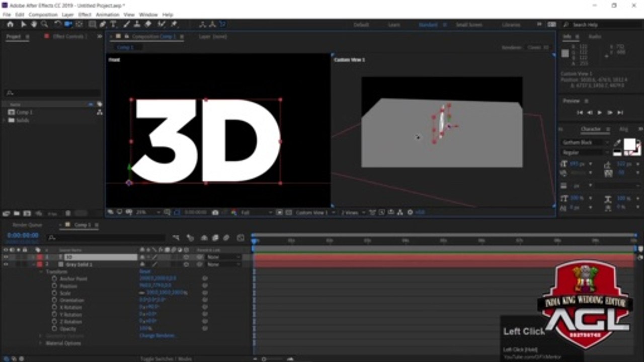The width and height of the screenshot is (644, 362).
Task: Select the Puppet Pin tool
Action: (174, 24)
